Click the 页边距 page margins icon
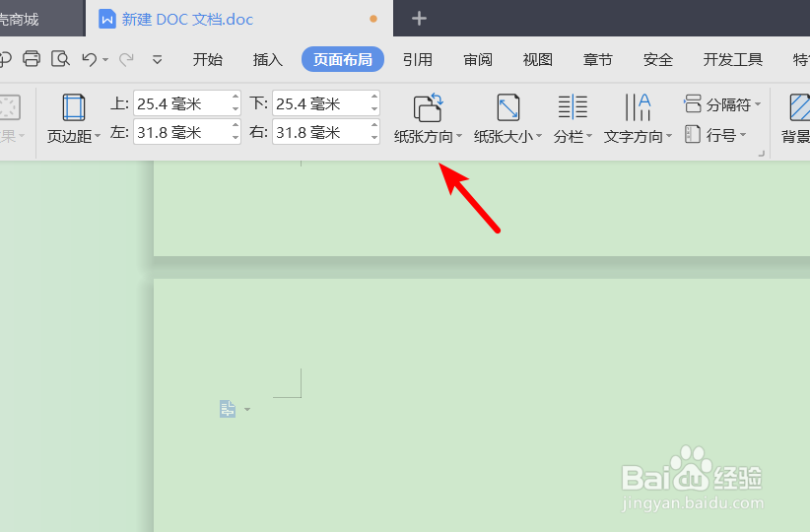 coord(73,107)
